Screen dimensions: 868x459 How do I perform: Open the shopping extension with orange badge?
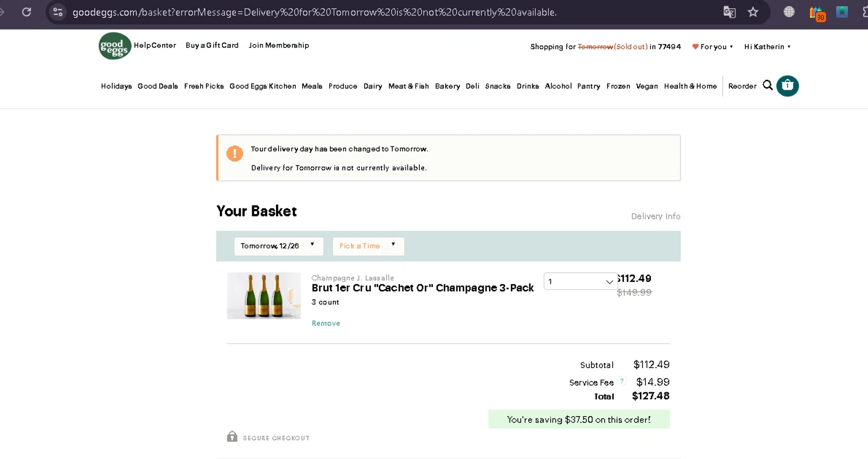(x=816, y=13)
